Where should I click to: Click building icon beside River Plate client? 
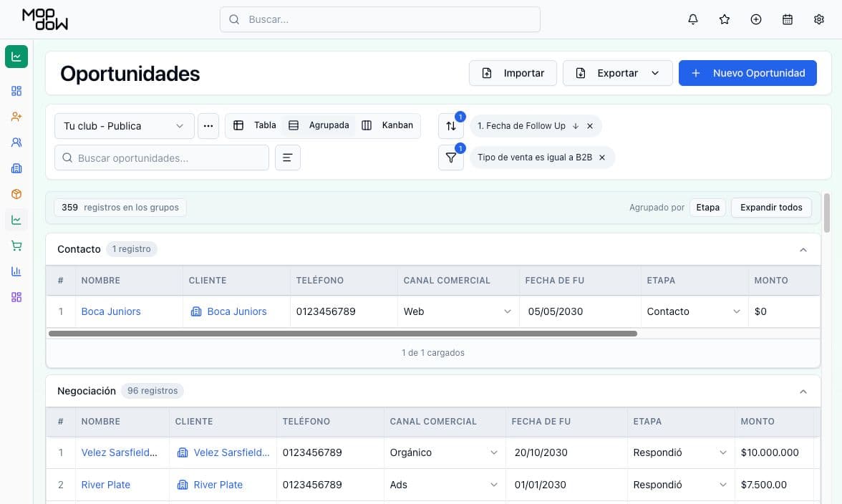tap(183, 485)
